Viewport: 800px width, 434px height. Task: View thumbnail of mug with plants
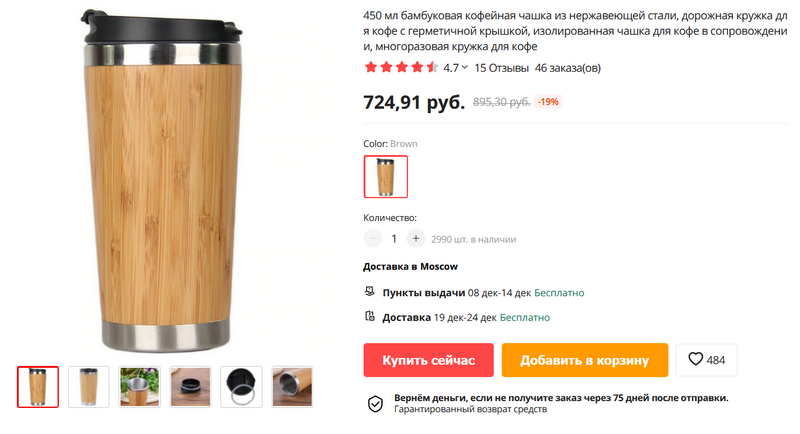point(139,387)
